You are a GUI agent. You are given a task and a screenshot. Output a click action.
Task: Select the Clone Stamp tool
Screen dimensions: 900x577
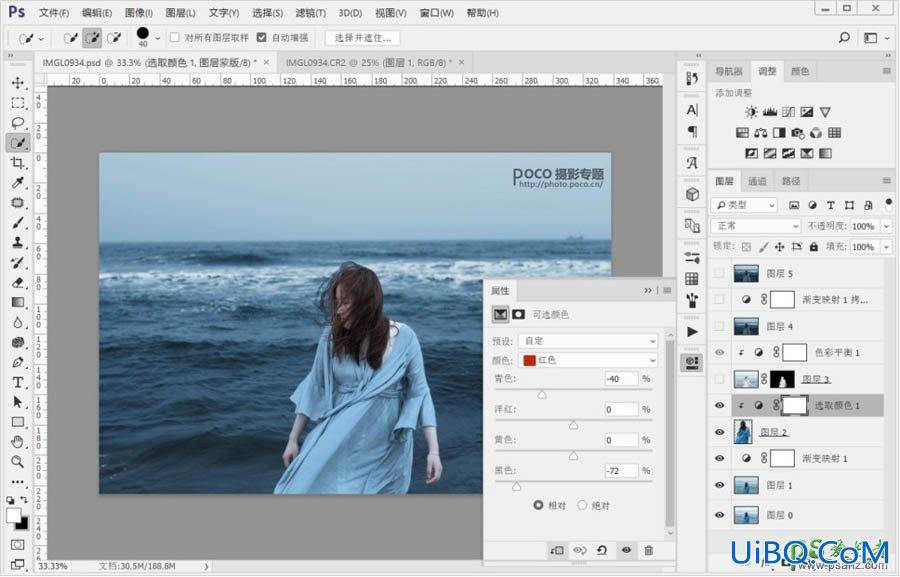(18, 242)
